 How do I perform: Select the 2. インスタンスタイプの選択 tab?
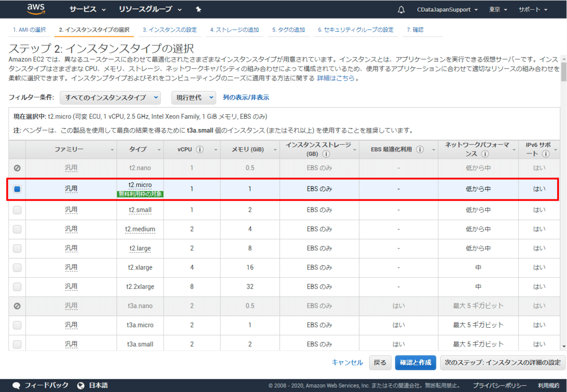pos(94,30)
